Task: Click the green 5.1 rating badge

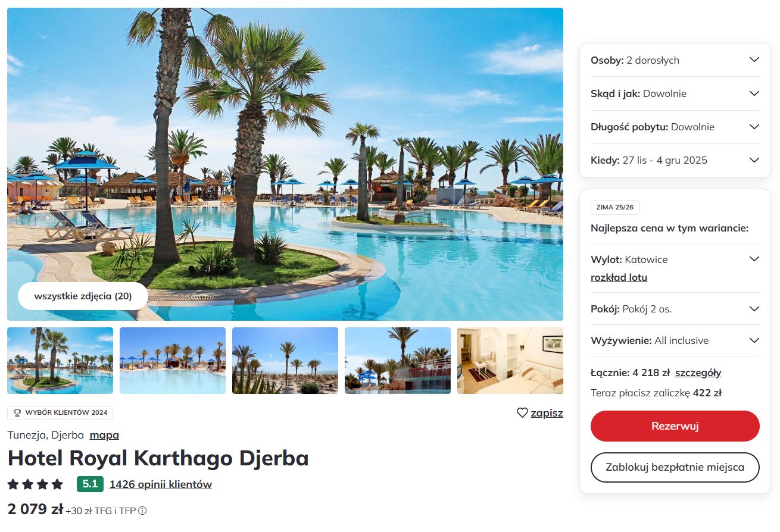Action: [90, 484]
